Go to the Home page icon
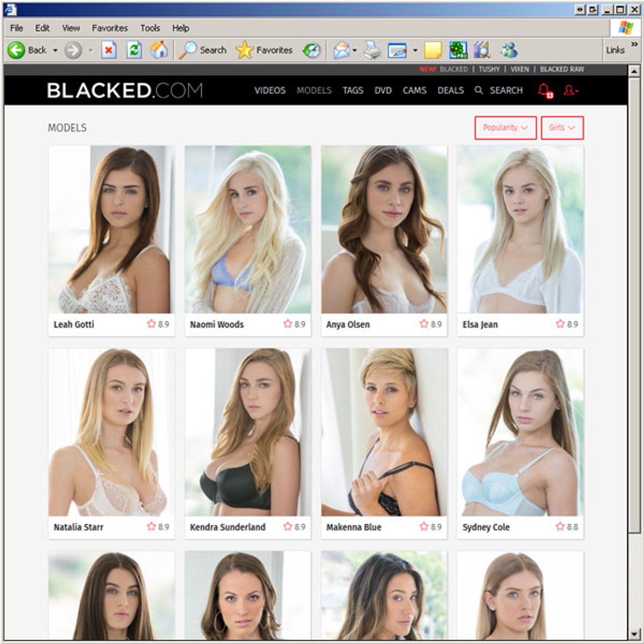This screenshot has width=644, height=644. point(159,50)
